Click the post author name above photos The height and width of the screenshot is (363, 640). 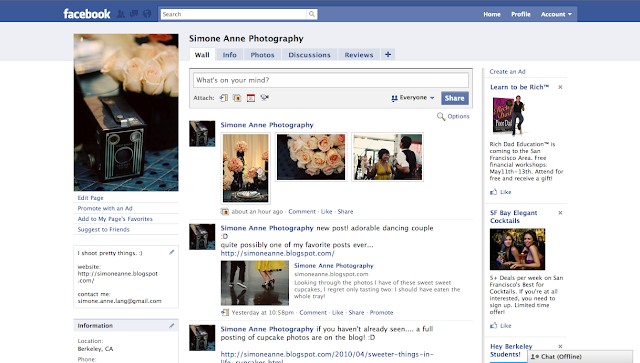267,125
